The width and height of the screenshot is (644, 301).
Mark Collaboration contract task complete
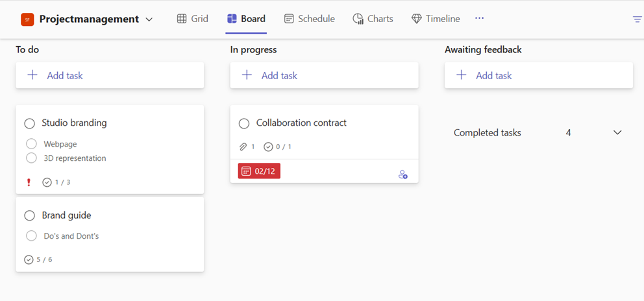click(244, 123)
